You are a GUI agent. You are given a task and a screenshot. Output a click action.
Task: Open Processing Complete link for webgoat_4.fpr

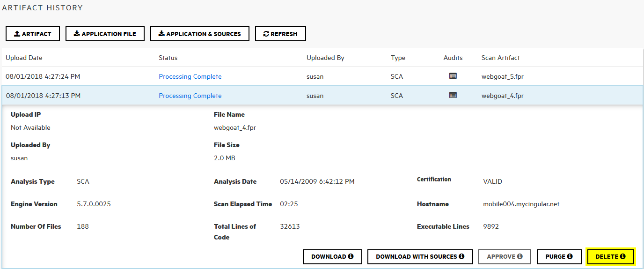(x=190, y=96)
